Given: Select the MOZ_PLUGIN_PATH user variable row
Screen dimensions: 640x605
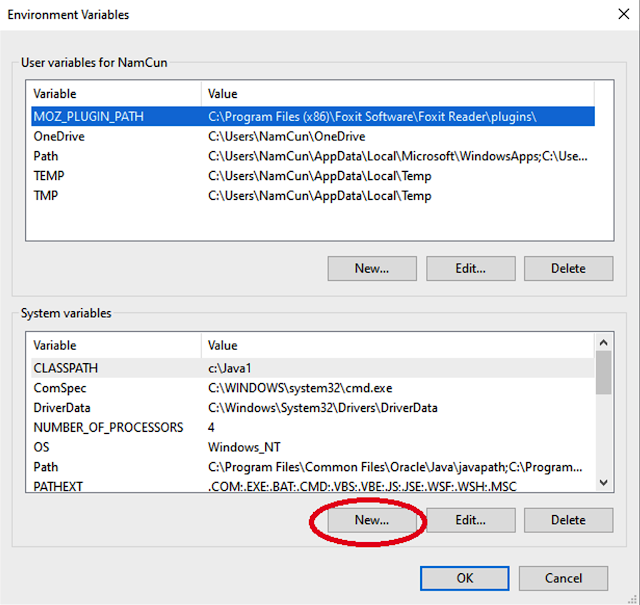Looking at the screenshot, I should 313,117.
